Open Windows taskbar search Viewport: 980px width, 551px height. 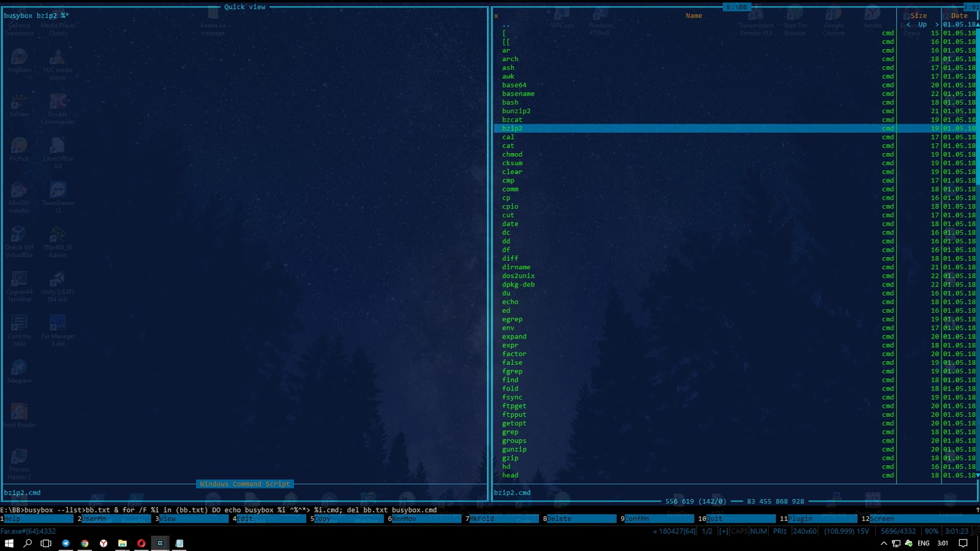pyautogui.click(x=28, y=543)
